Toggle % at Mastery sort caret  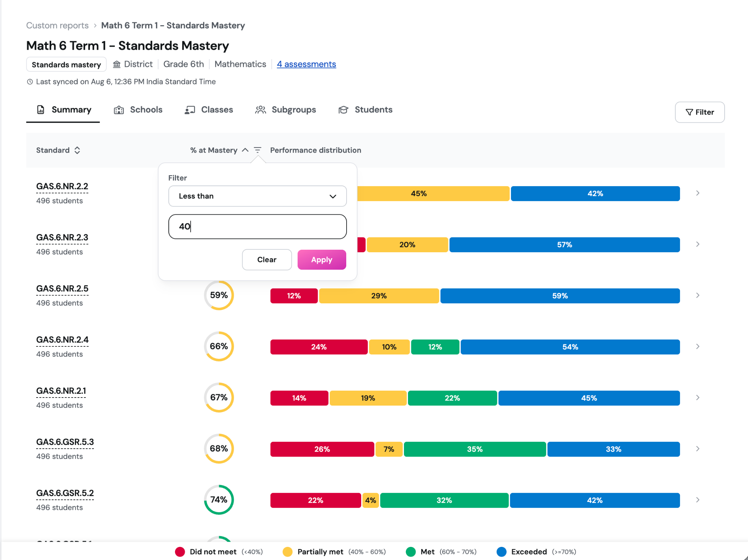coord(245,150)
